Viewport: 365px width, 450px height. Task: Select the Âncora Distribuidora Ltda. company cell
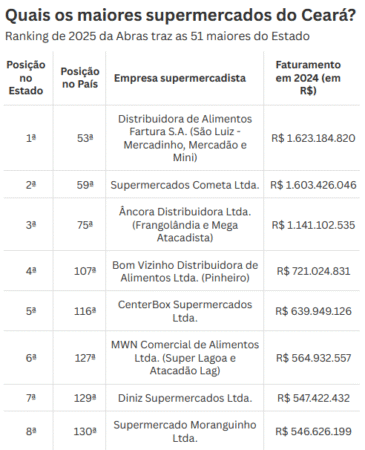(185, 225)
